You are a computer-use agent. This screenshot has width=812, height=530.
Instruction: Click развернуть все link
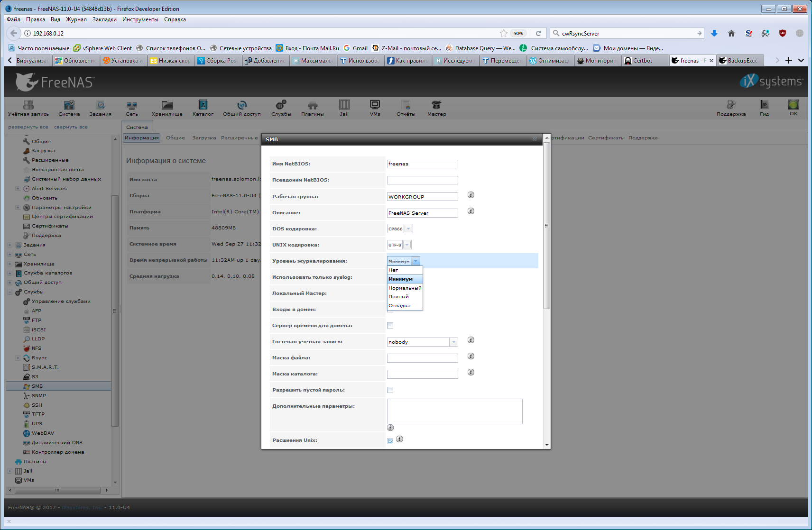pyautogui.click(x=28, y=127)
